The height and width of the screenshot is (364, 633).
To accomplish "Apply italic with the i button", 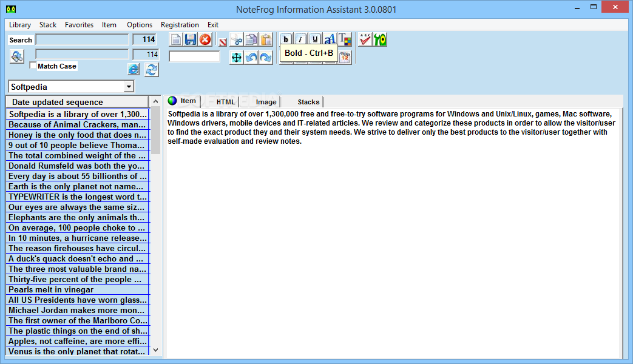I will (301, 39).
